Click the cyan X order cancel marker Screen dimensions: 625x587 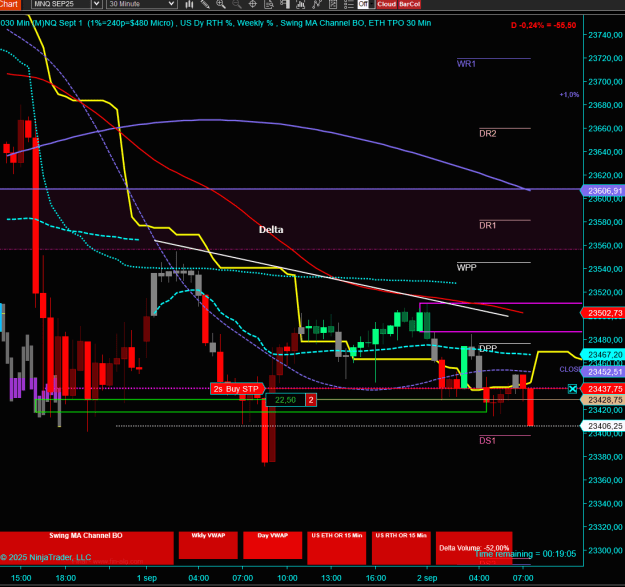tap(572, 389)
